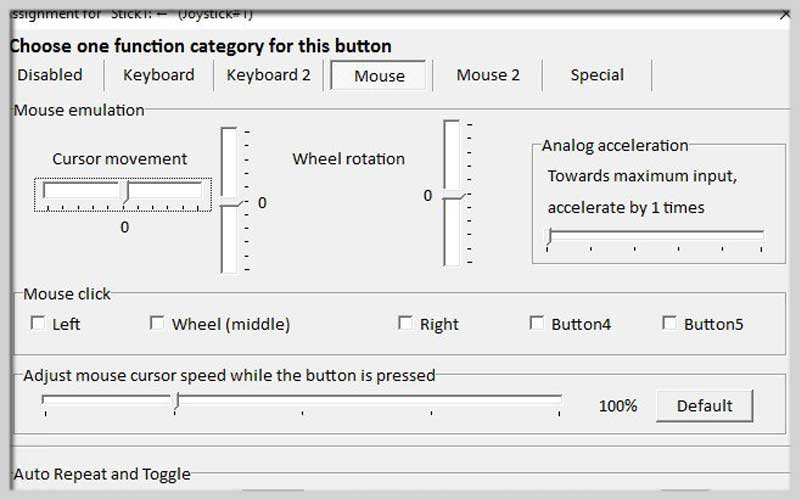The image size is (800, 500).
Task: Toggle the Button5 checkbox
Action: pyautogui.click(x=669, y=323)
